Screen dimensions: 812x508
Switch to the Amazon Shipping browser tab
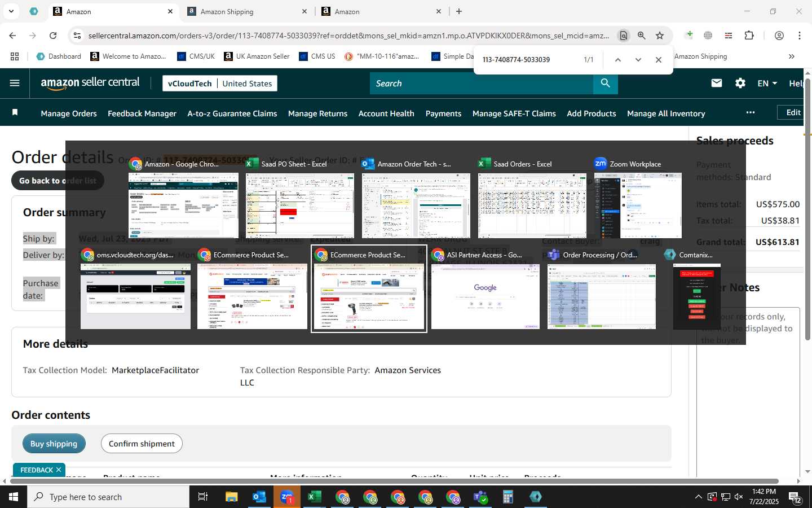(246, 11)
